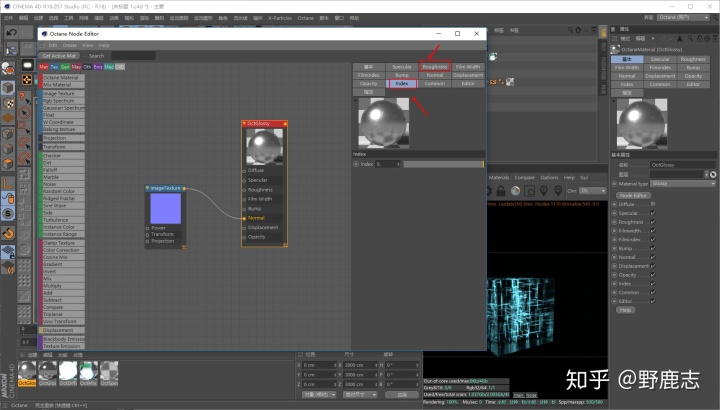Click the magnifier icon in the attributes panel
The width and height of the screenshot is (720, 410).
coord(690,39)
